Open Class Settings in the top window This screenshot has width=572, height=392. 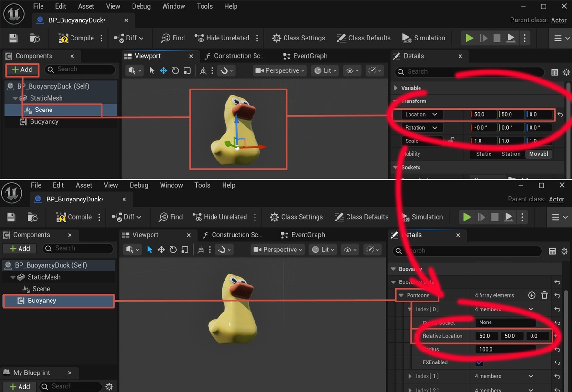298,38
